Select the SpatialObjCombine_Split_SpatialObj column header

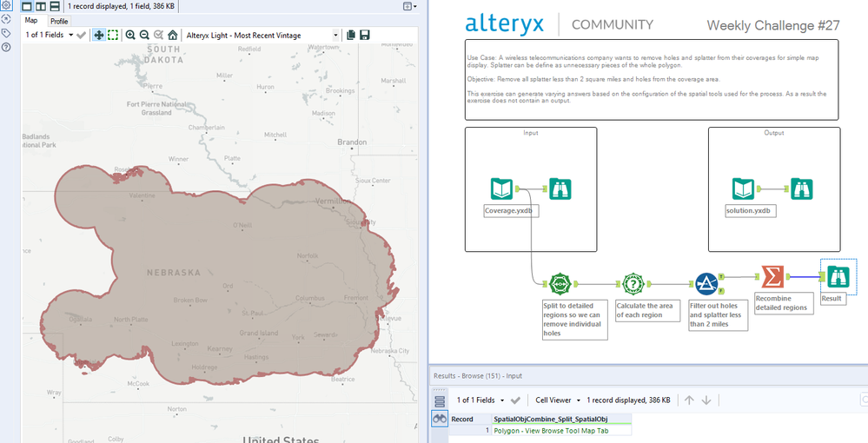[561, 420]
